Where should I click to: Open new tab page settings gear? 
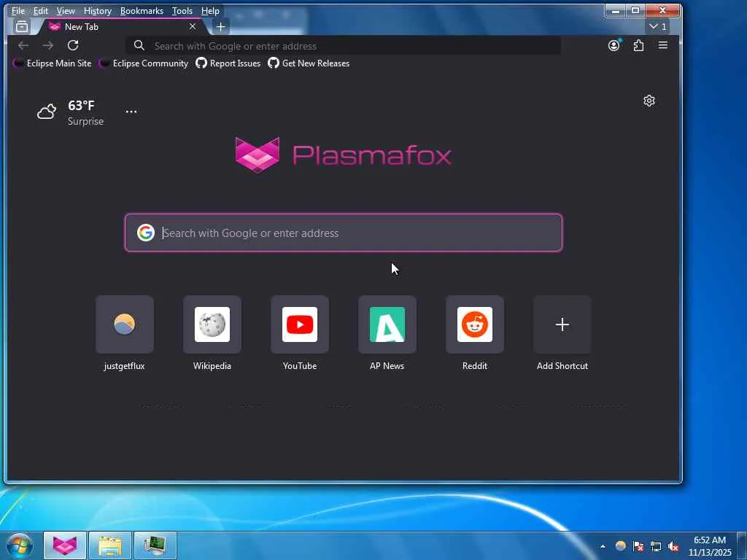(649, 101)
